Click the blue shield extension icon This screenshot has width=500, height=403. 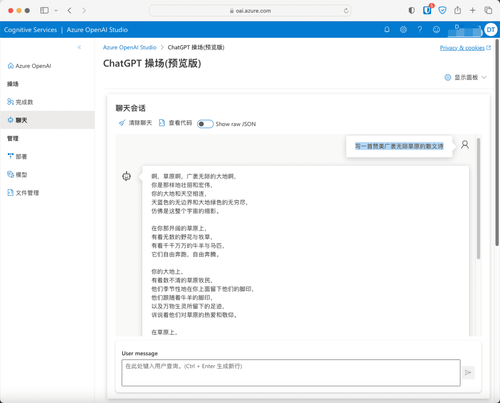coord(442,10)
